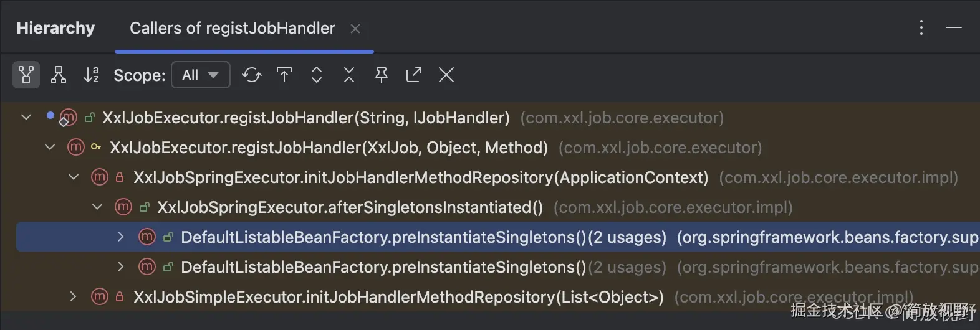Open the tool window options menu
This screenshot has height=330, width=980.
tap(921, 27)
